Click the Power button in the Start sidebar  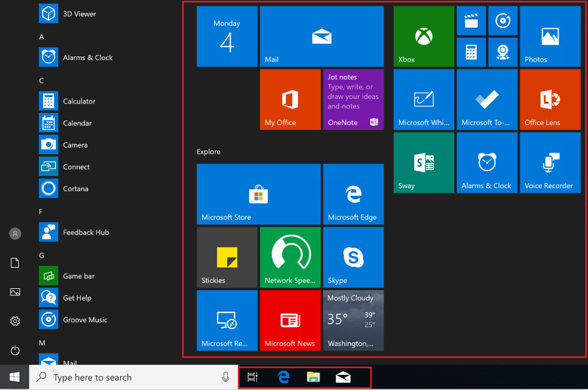pos(15,351)
